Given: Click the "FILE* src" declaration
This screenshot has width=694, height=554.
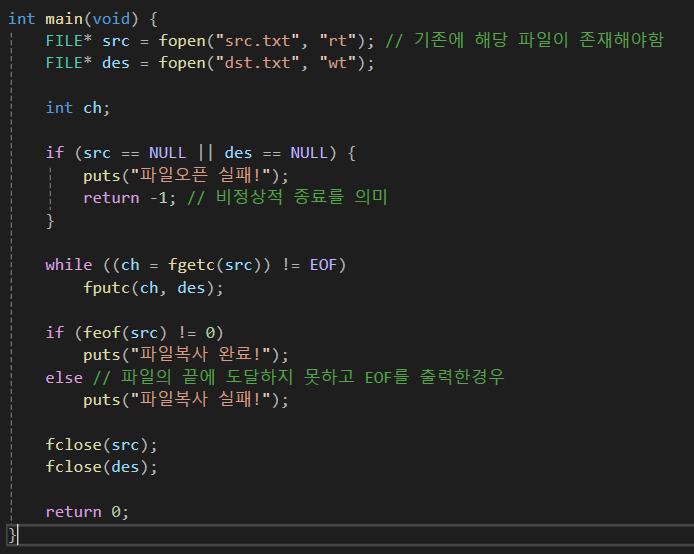Looking at the screenshot, I should tap(88, 41).
